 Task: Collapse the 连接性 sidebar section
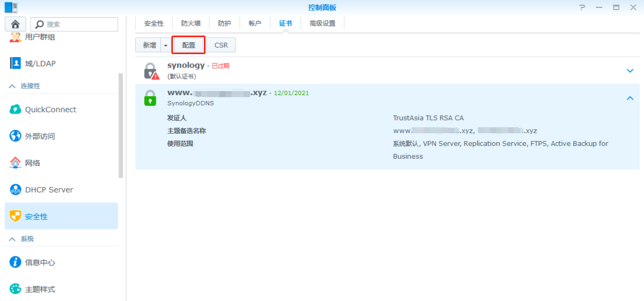[13, 86]
